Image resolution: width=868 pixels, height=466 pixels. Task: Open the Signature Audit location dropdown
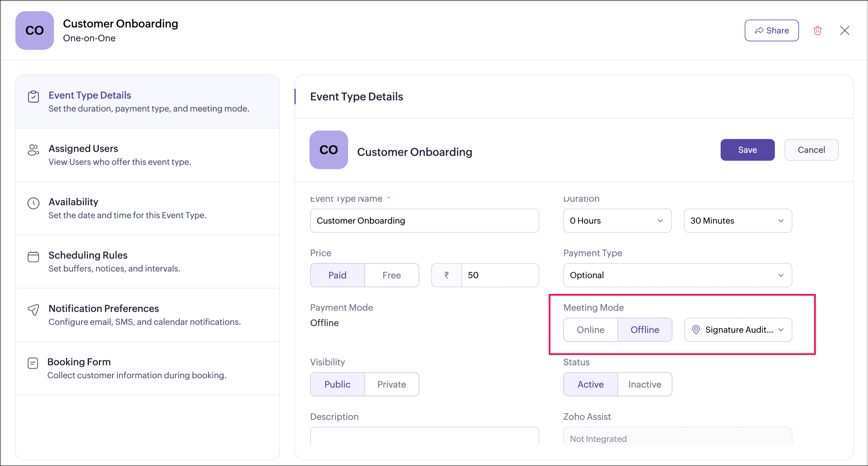pos(738,329)
